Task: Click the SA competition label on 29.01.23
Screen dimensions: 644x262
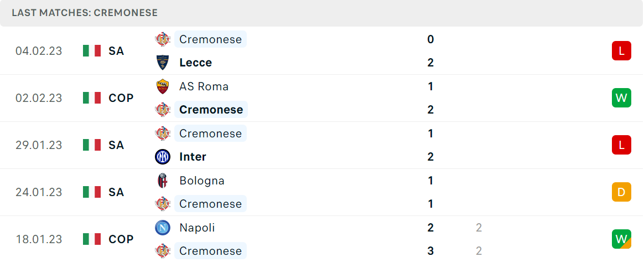Action: tap(116, 145)
